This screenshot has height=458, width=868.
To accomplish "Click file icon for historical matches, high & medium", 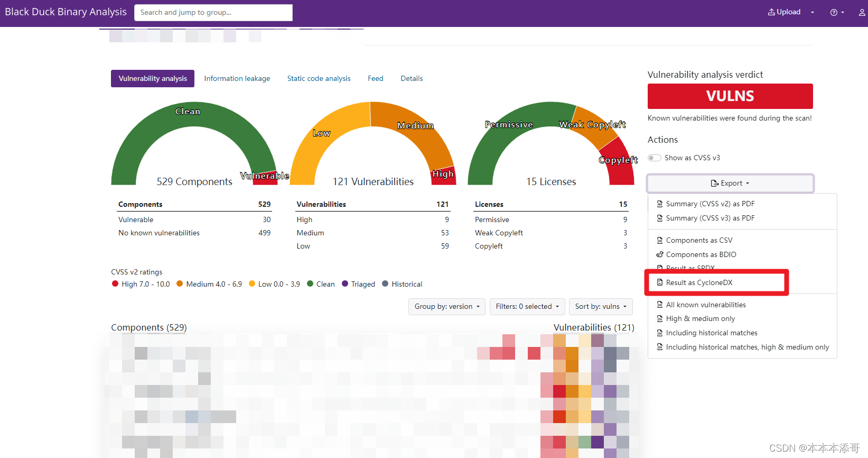I will tap(660, 347).
